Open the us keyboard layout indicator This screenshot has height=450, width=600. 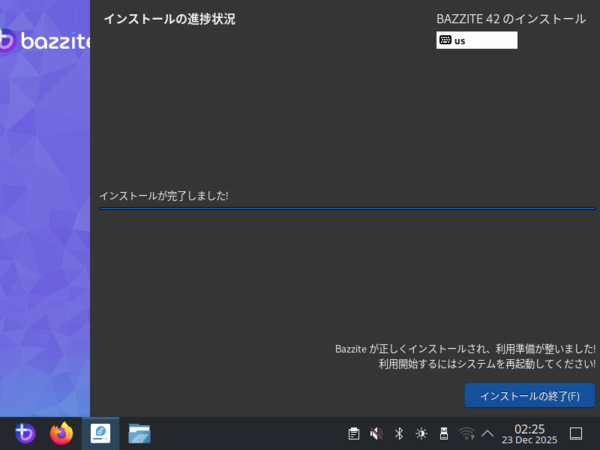coord(477,40)
